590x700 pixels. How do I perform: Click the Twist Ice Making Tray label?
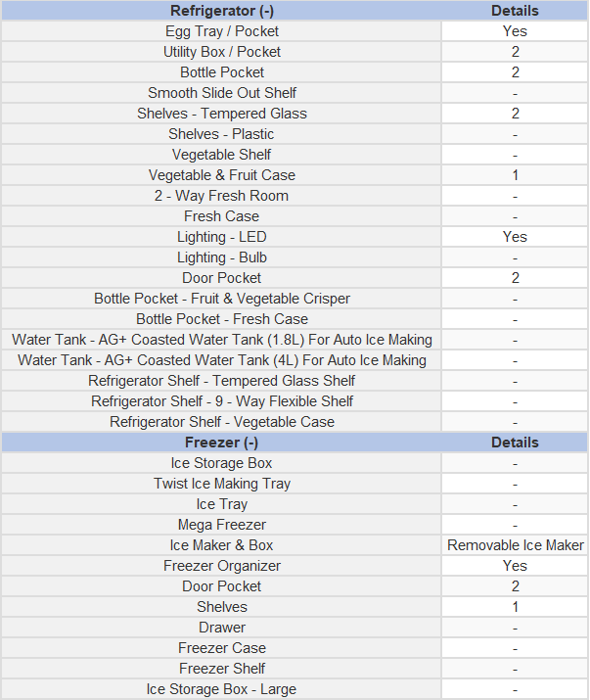point(222,484)
